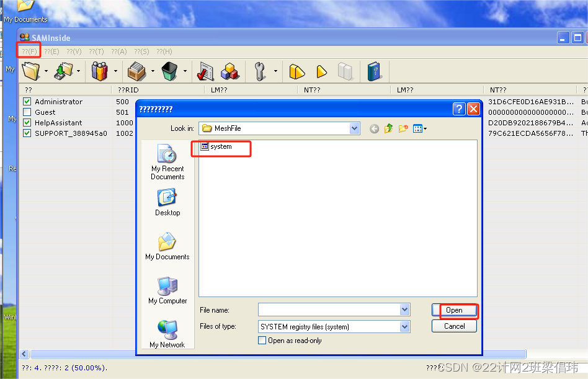Click the first NT?? column header
Image resolution: width=588 pixels, height=379 pixels.
pyautogui.click(x=344, y=90)
